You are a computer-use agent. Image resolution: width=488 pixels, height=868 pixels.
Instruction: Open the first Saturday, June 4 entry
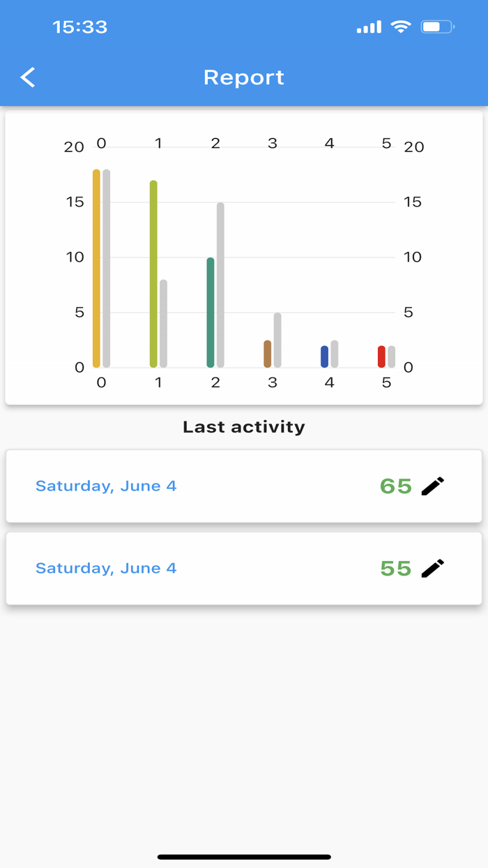click(x=106, y=486)
